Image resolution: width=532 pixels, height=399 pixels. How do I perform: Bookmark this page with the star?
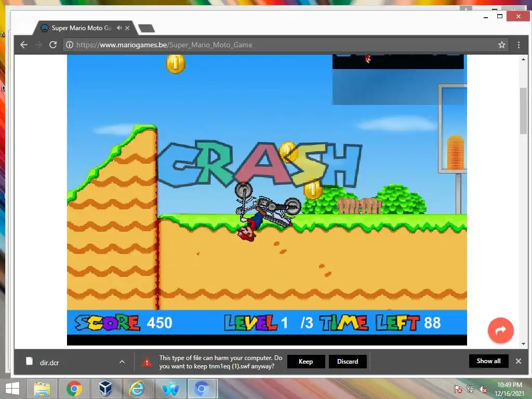[502, 45]
